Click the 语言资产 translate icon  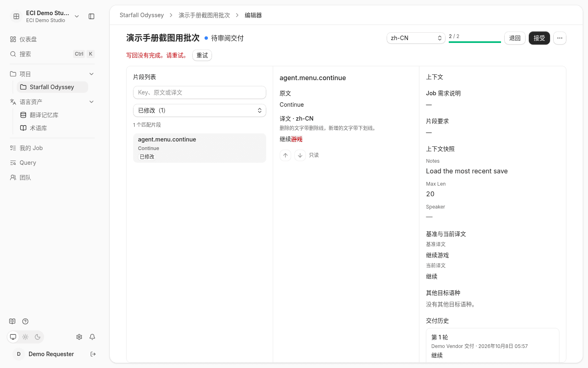coord(13,102)
